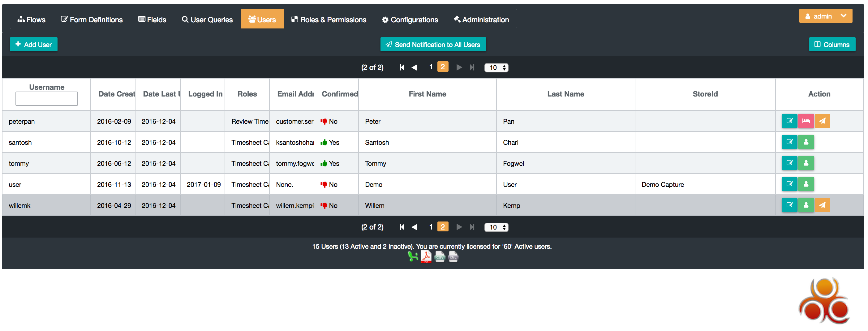This screenshot has width=868, height=331.
Task: Open the Columns chooser
Action: 832,44
